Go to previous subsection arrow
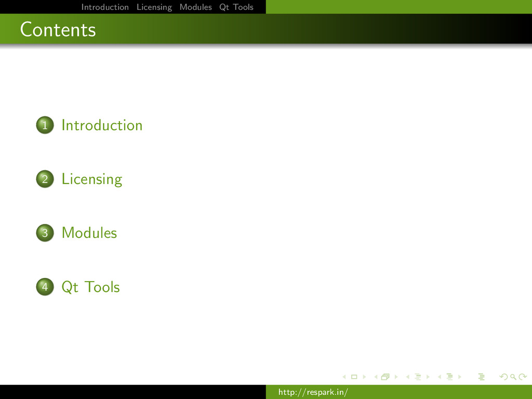The image size is (532, 399). pyautogui.click(x=407, y=377)
